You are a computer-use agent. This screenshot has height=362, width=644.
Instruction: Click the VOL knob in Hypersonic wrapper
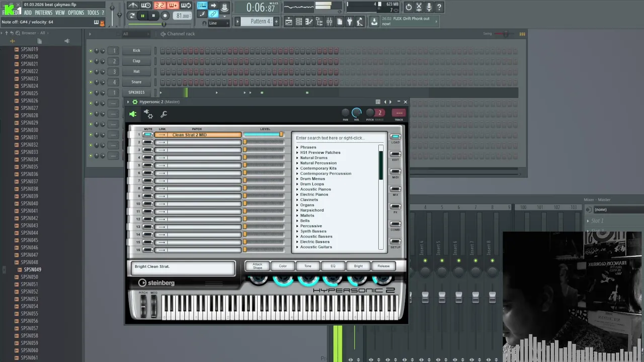point(357,113)
